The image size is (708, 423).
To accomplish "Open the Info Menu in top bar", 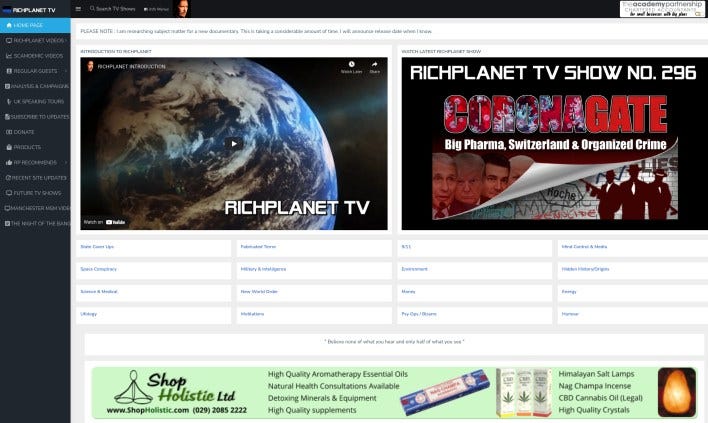I will tap(156, 9).
